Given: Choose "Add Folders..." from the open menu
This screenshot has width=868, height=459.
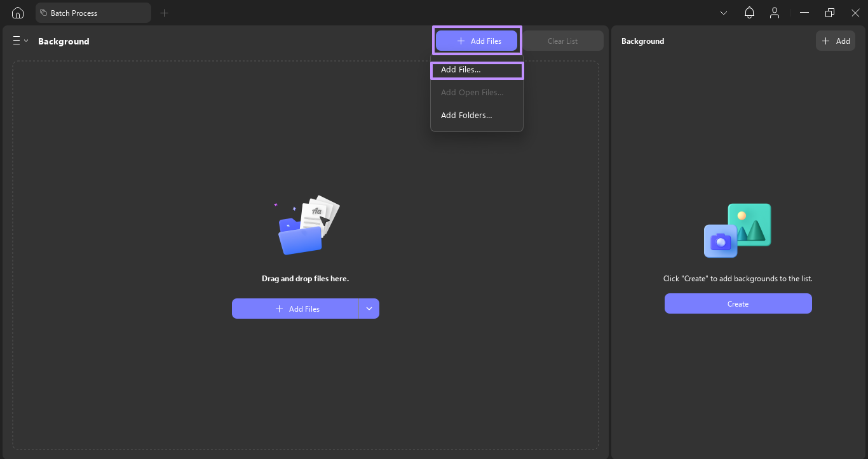Looking at the screenshot, I should click(466, 115).
